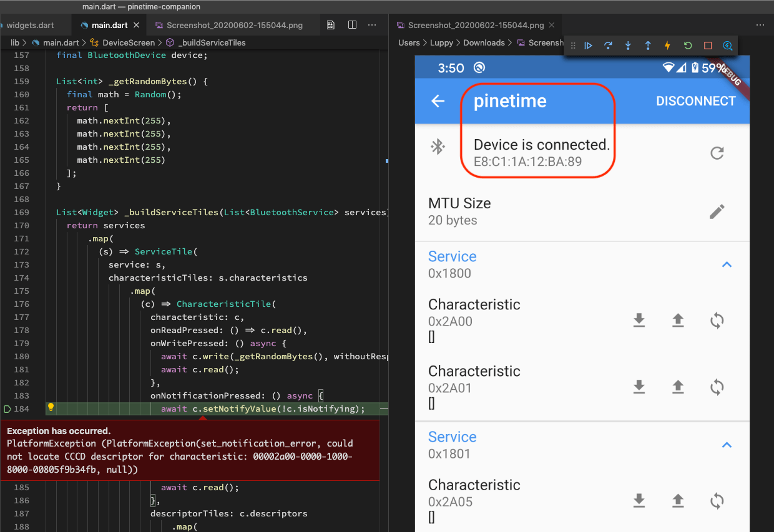Open the Flutter widget inspector magnifier icon
This screenshot has height=532, width=774.
point(728,45)
